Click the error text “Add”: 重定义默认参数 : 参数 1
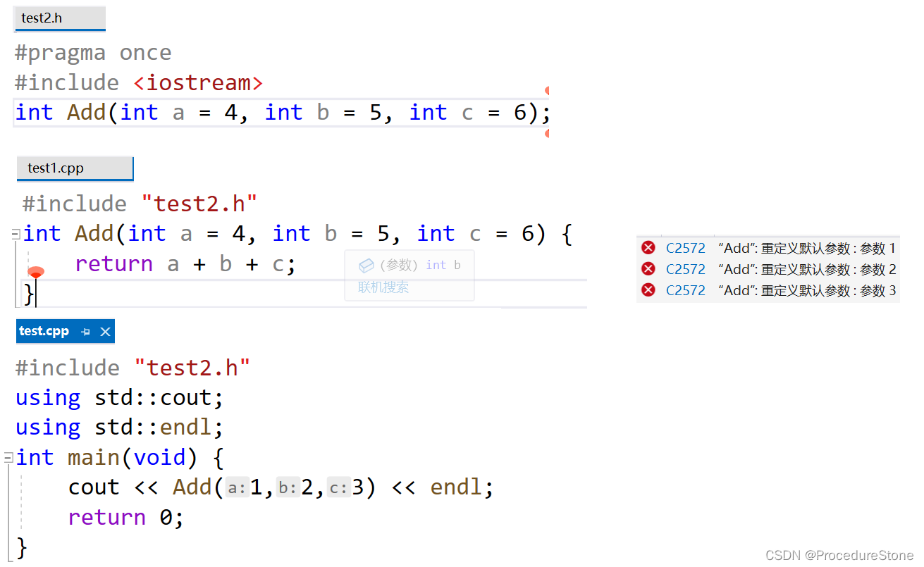The height and width of the screenshot is (567, 924). tap(806, 248)
